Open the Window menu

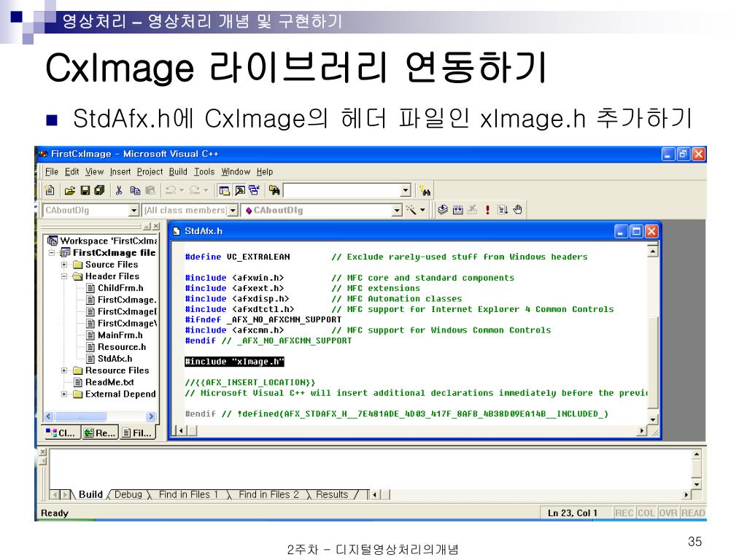(236, 172)
